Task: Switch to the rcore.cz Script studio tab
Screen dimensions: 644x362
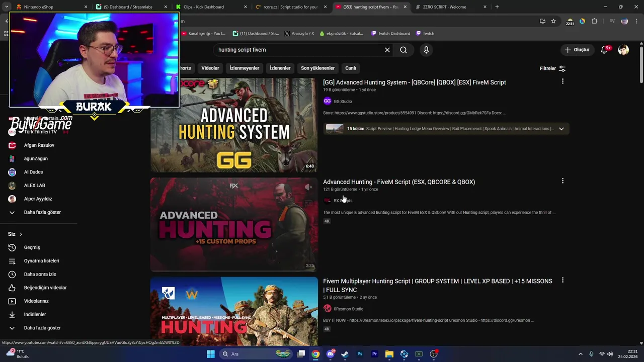Action: [291, 7]
